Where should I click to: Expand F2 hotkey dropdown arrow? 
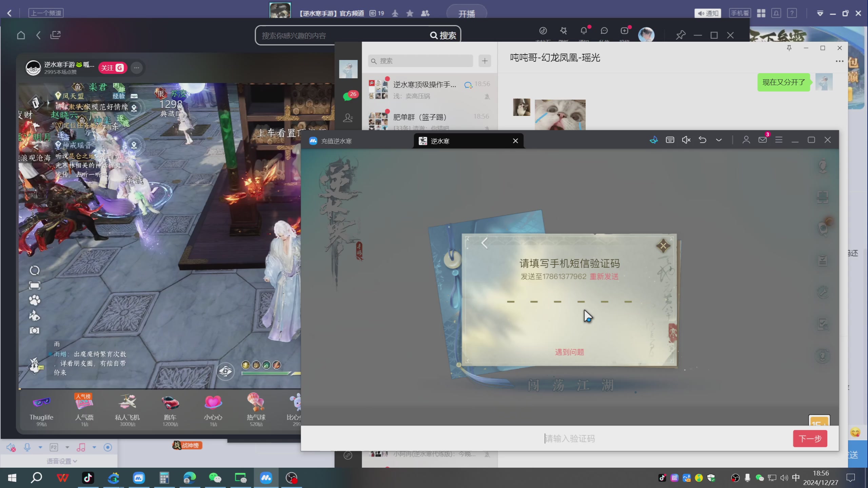[x=67, y=448]
